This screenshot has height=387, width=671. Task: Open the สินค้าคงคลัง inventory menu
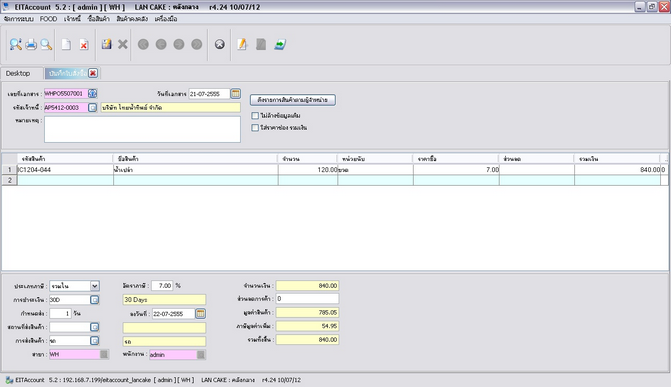point(132,19)
